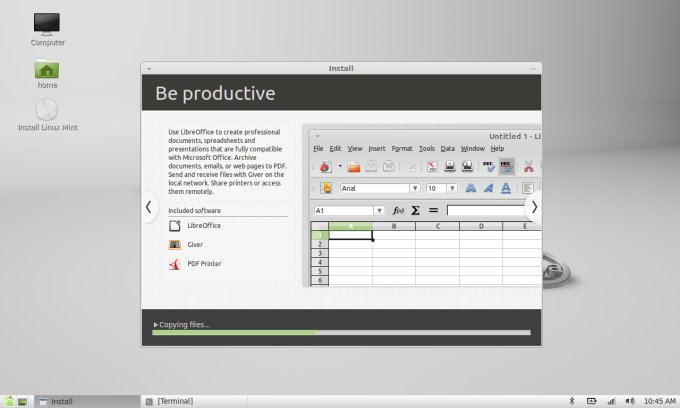This screenshot has width=680, height=408.
Task: Open the Help menu in LibreOffice preview
Action: (x=497, y=148)
